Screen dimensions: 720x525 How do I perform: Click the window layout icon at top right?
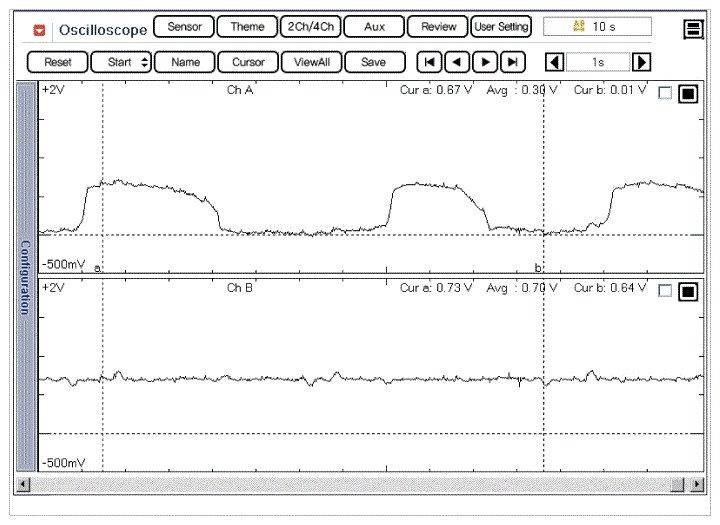click(694, 29)
